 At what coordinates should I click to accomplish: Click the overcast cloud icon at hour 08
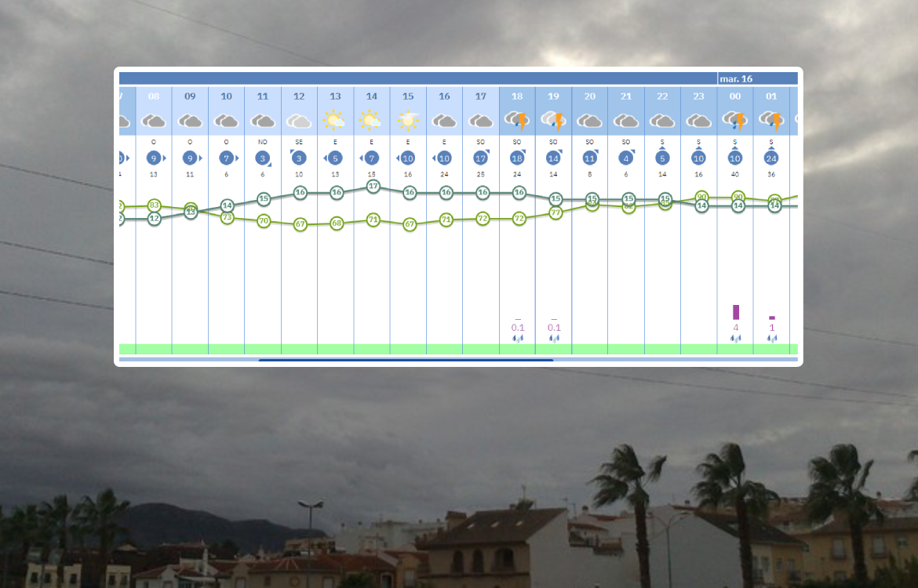[x=154, y=121]
